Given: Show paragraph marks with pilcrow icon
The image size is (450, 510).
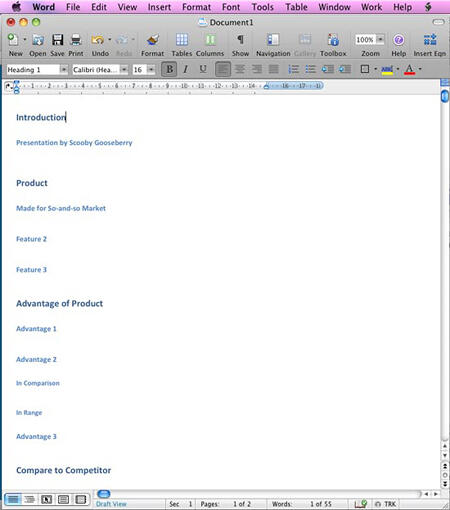Looking at the screenshot, I should click(x=240, y=40).
